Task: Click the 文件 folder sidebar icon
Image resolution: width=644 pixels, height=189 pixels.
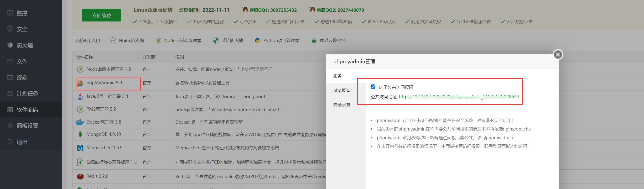Action: pyautogui.click(x=10, y=61)
